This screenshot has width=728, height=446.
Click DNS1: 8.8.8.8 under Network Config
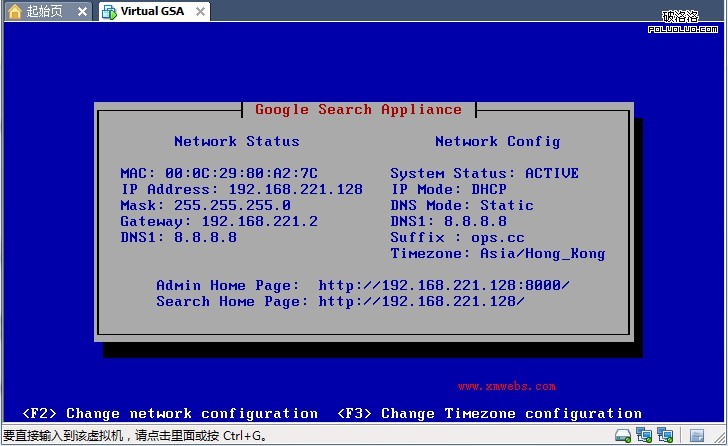click(x=448, y=221)
